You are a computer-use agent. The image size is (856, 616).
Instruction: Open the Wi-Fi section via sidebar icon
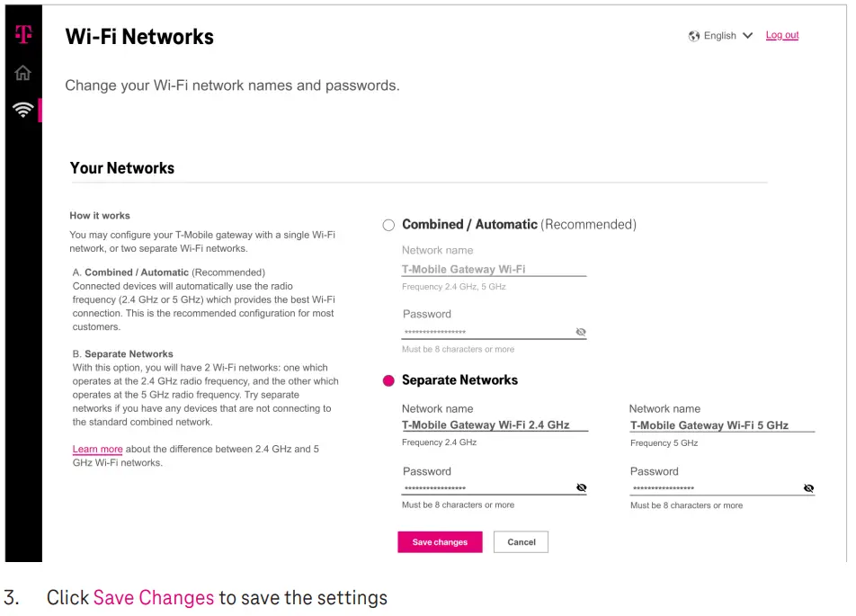(22, 111)
